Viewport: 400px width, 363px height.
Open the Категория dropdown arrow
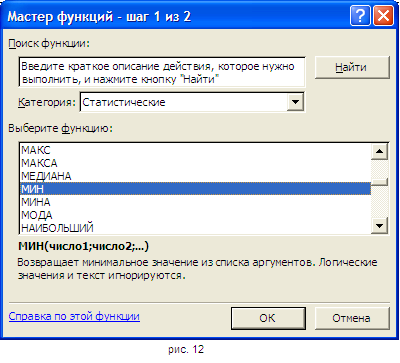pyautogui.click(x=295, y=102)
